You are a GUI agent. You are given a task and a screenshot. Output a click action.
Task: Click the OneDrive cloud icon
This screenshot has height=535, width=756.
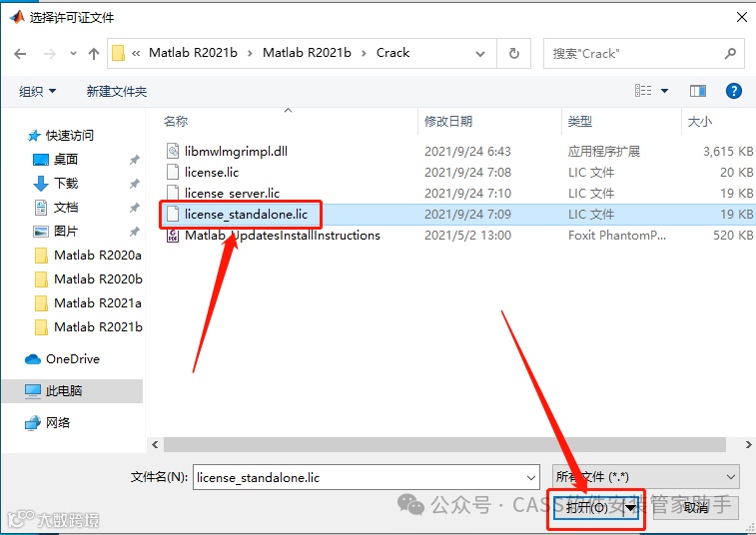33,359
